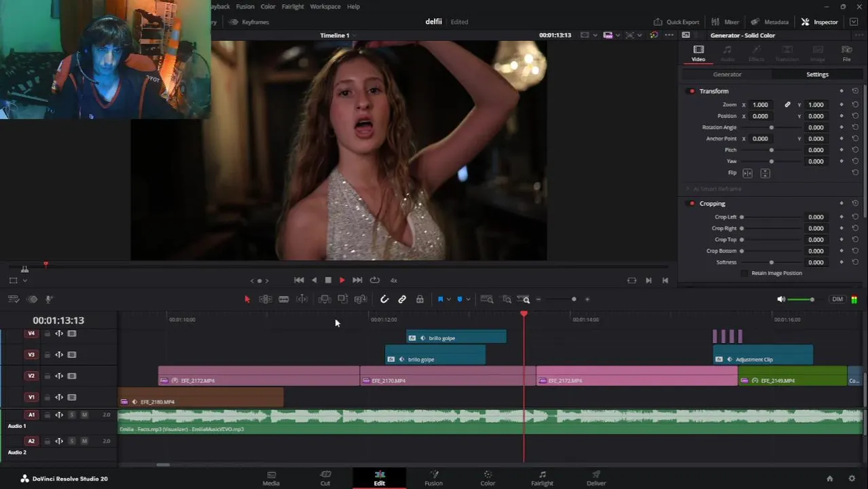Activate the Trim Edit Mode tool
Viewport: 868px width, 489px height.
(266, 300)
